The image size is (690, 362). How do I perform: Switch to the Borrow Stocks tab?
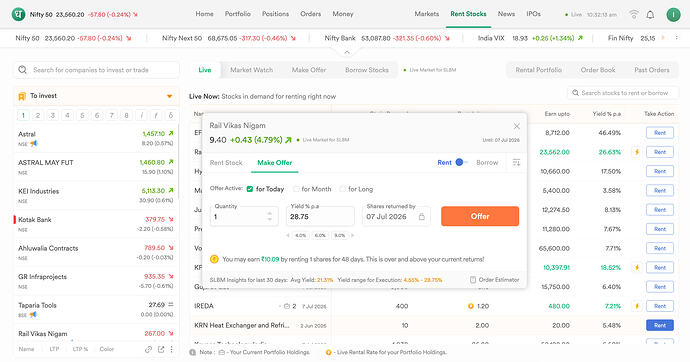[367, 70]
